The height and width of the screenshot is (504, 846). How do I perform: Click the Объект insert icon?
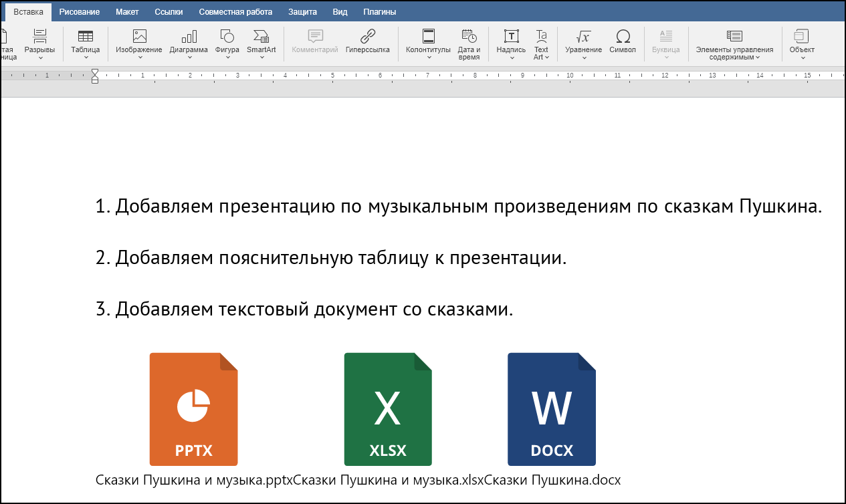802,36
